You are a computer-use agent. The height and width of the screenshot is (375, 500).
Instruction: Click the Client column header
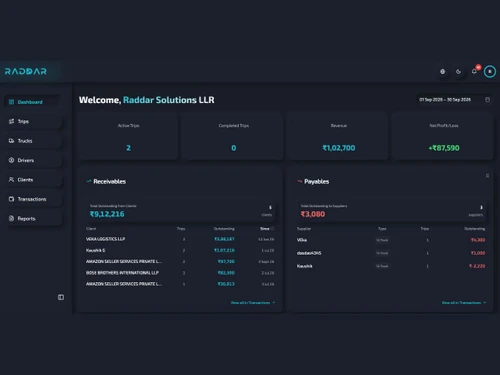tap(91, 229)
